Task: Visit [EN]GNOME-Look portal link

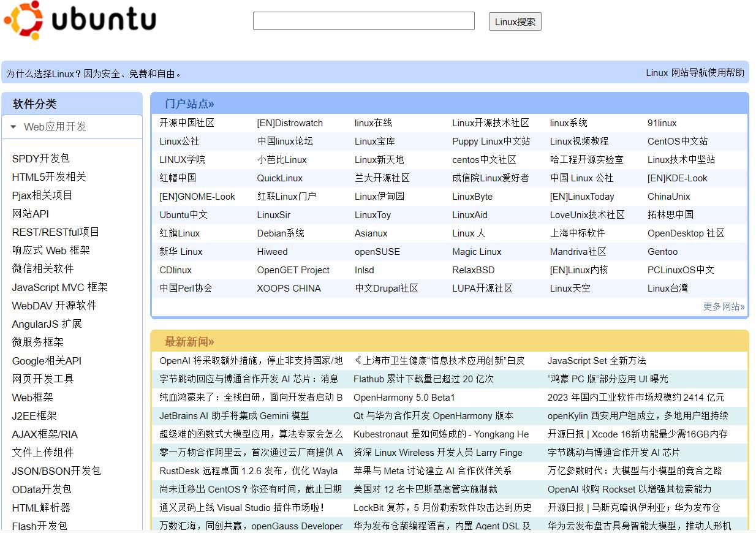Action: coord(197,197)
